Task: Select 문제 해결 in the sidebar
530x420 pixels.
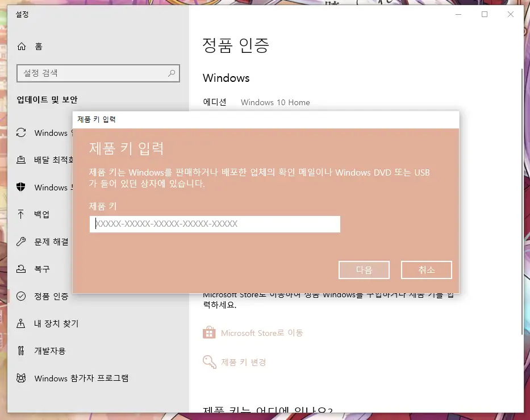Action: coord(51,242)
